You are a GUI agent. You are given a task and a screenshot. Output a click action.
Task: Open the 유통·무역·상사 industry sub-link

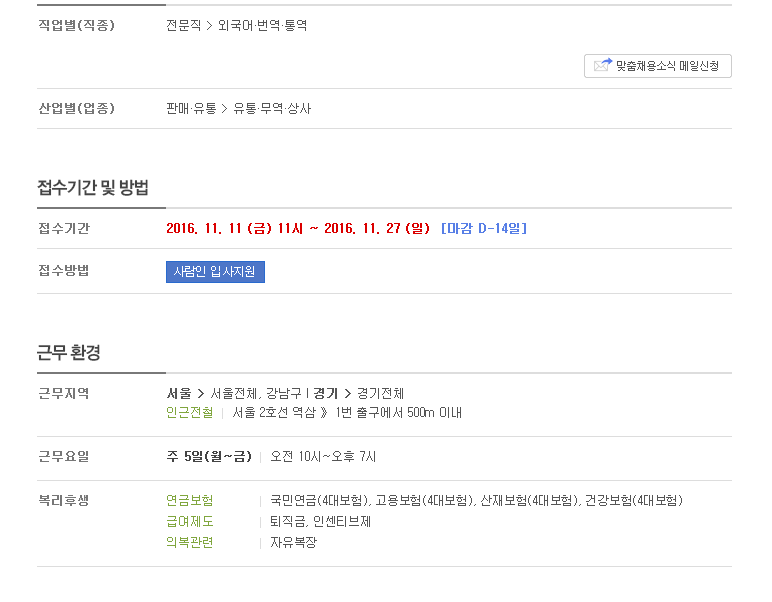pos(272,108)
